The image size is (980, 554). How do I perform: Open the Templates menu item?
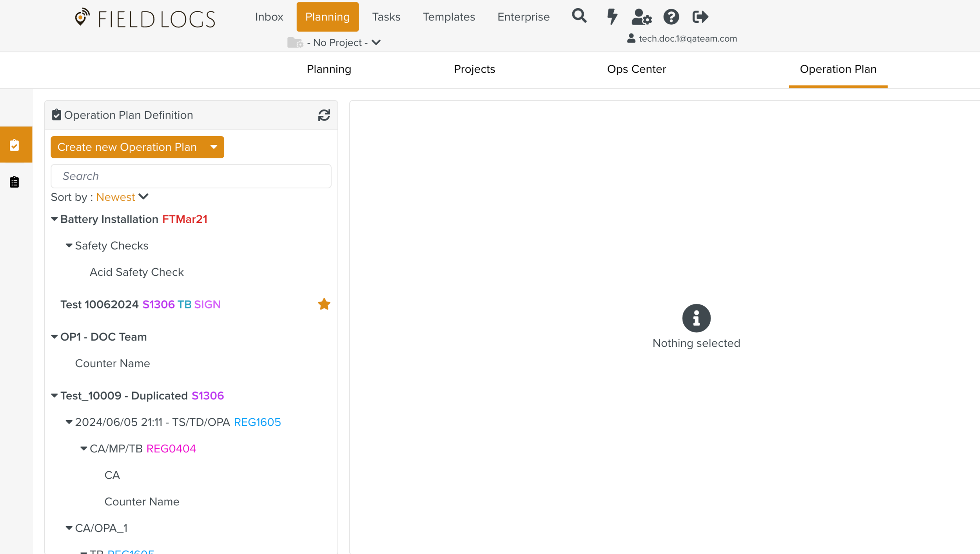pyautogui.click(x=448, y=17)
